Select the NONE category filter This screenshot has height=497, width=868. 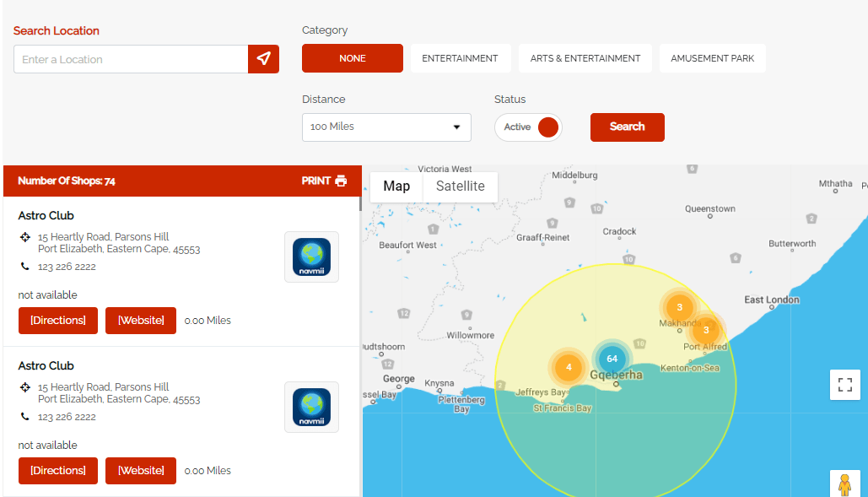pos(352,58)
